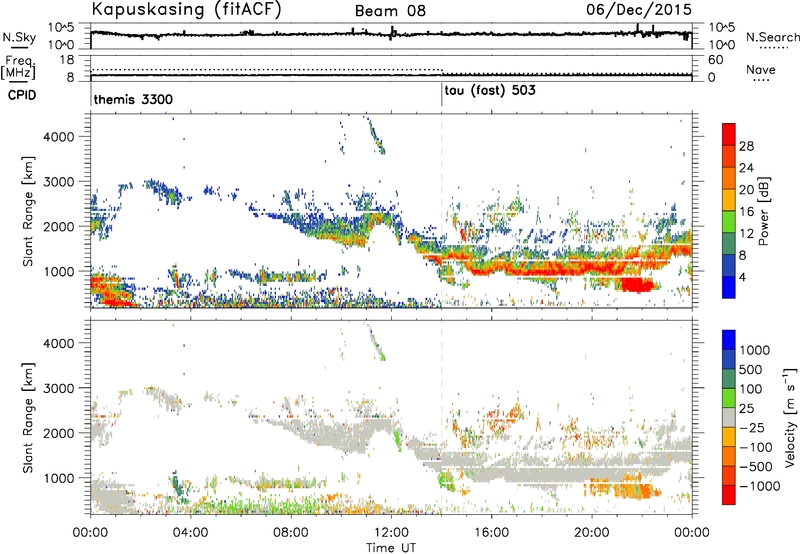Image resolution: width=800 pixels, height=554 pixels.
Task: Click the 'tau (fast) 503' CPID text
Action: pyautogui.click(x=490, y=91)
